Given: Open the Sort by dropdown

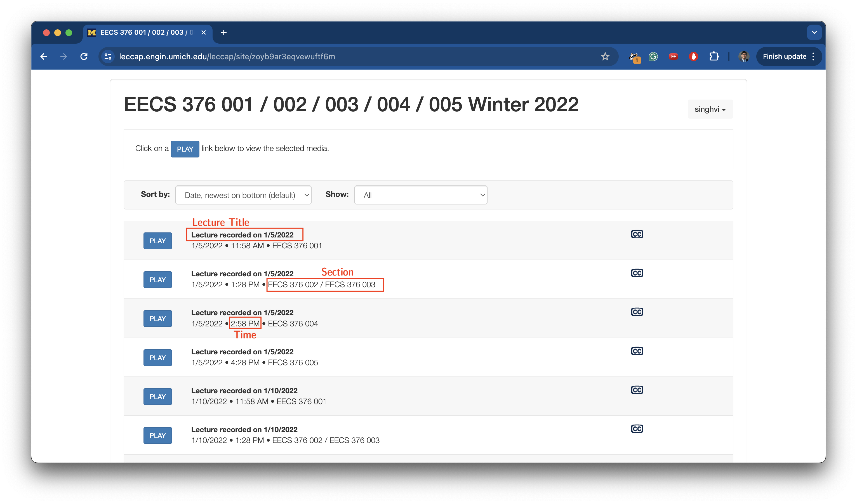Looking at the screenshot, I should pos(243,195).
